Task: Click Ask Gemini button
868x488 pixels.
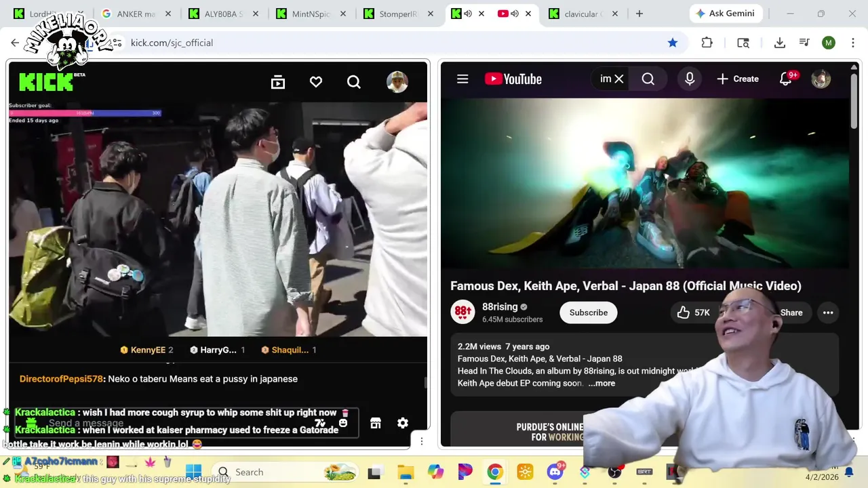Action: [x=726, y=14]
